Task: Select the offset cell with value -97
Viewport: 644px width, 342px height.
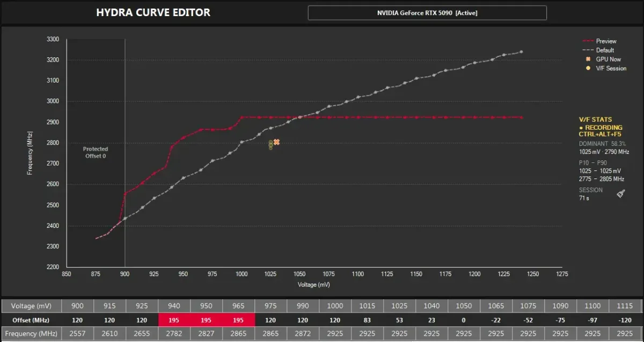Action: tap(593, 319)
